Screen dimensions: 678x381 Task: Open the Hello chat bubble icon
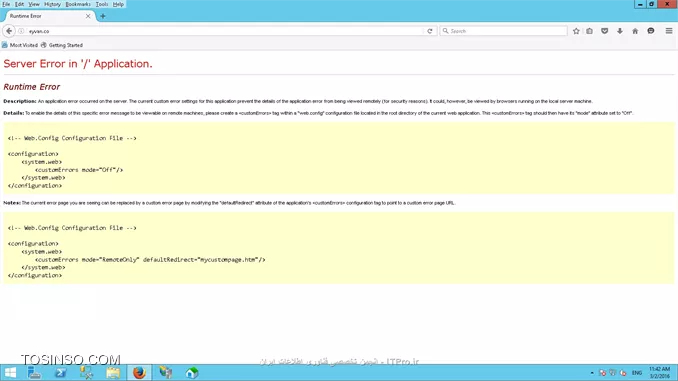(x=650, y=31)
